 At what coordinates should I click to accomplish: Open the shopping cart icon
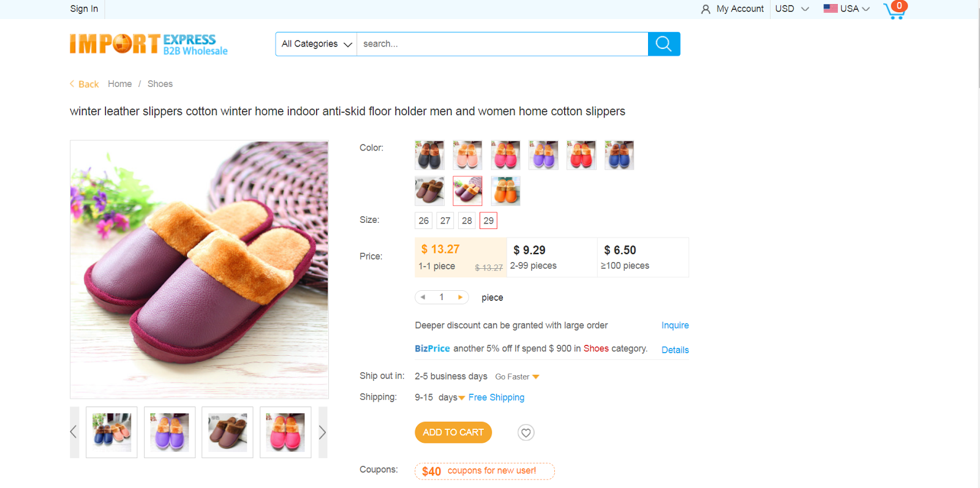pos(895,10)
